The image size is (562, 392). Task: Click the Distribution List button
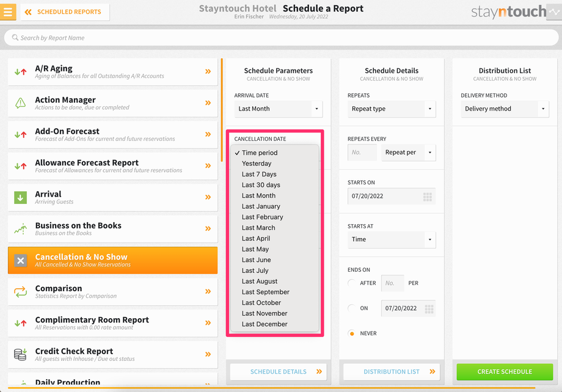coord(392,372)
